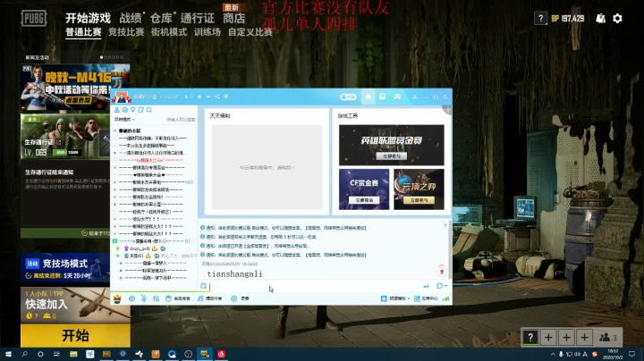The width and height of the screenshot is (644, 361).
Task: Open PUBG help question mark icon
Action: click(x=540, y=19)
